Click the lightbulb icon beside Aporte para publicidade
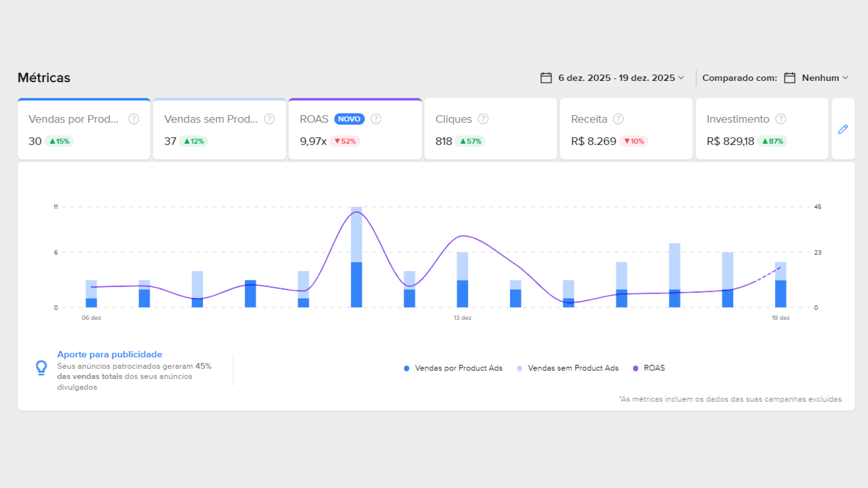Screen dimensions: 868x488 pyautogui.click(x=42, y=368)
